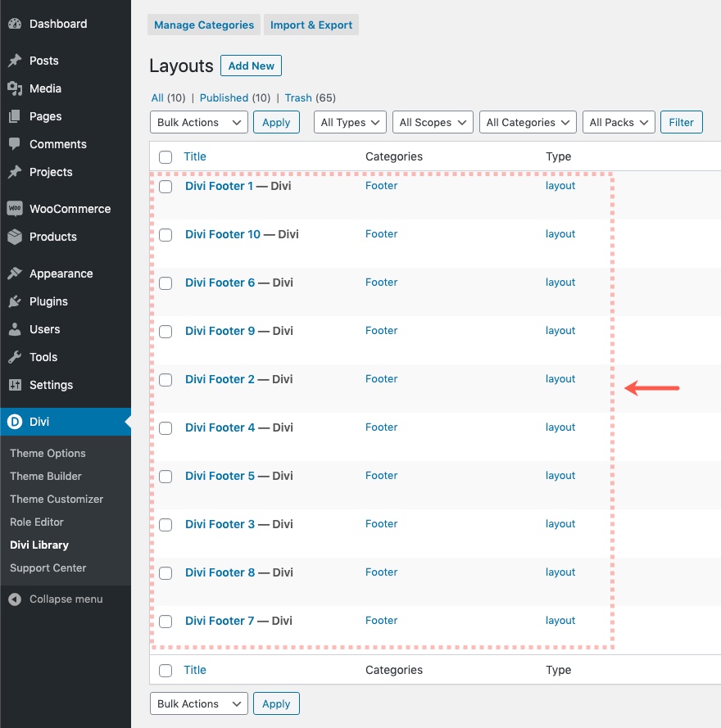The width and height of the screenshot is (721, 728).
Task: Select the Divi Footer 9 checkbox
Action: pyautogui.click(x=166, y=332)
